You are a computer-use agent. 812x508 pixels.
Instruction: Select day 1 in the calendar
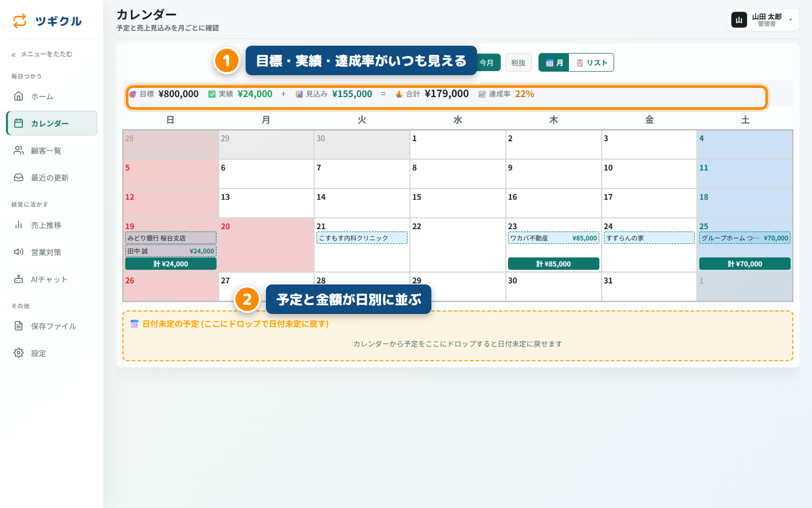(x=458, y=145)
